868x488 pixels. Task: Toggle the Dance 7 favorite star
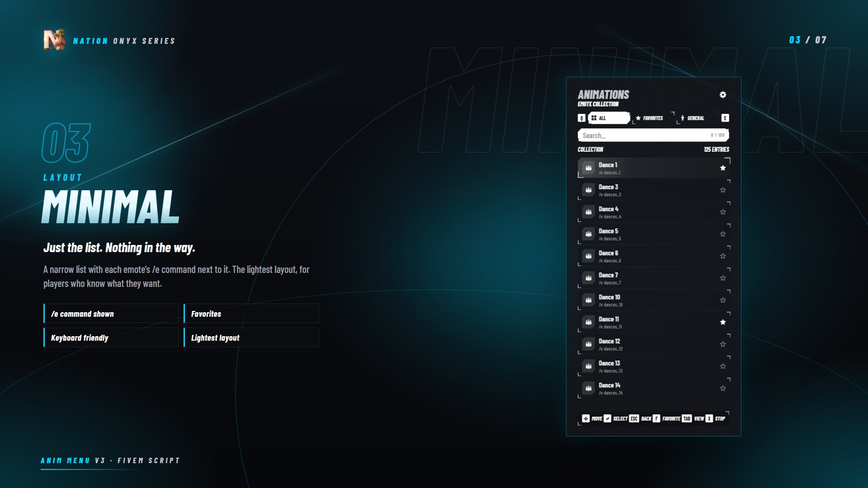click(723, 278)
